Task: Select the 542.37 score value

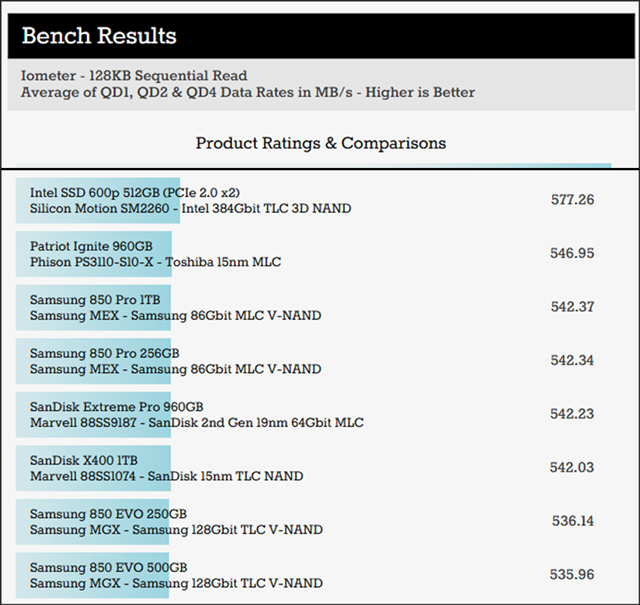Action: (572, 307)
